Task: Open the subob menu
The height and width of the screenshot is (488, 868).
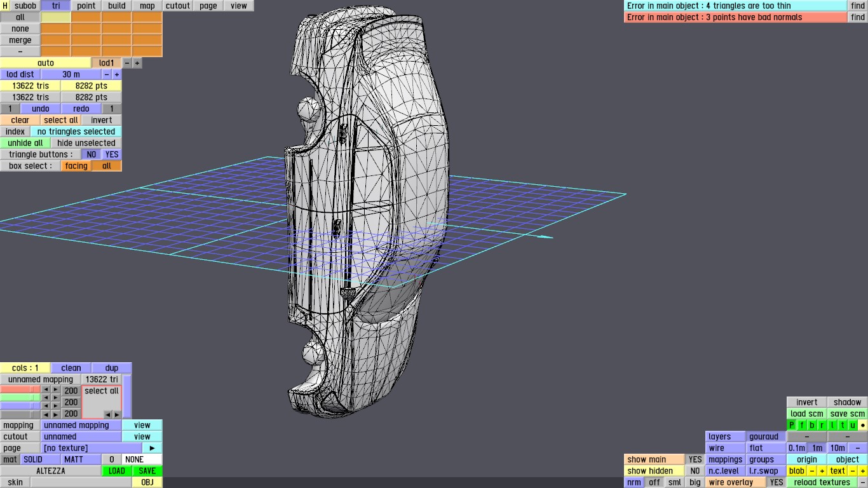Action: coord(25,6)
